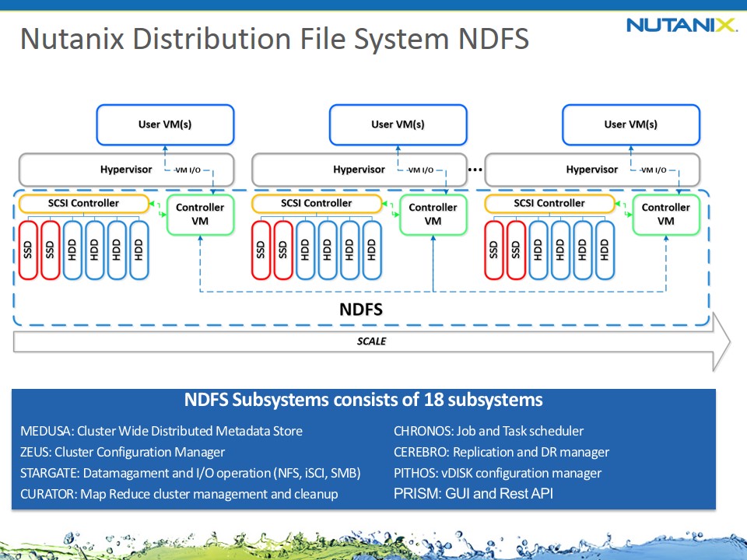
Task: Click the SCSI Controller box in the right node
Action: [x=550, y=203]
